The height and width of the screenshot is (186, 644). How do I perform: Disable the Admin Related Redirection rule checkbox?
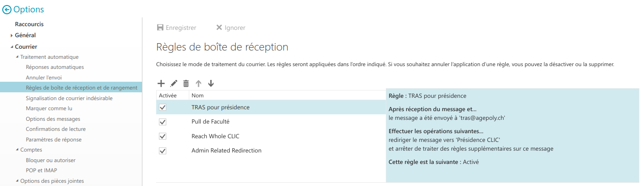pos(163,151)
